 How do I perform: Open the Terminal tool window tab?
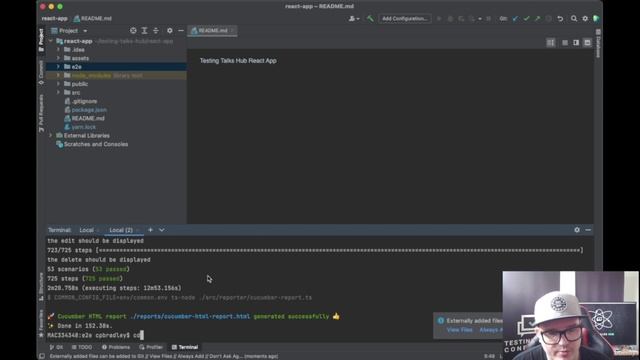pyautogui.click(x=185, y=347)
